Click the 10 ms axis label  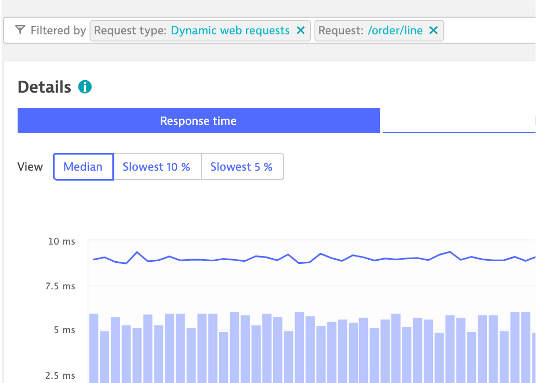62,242
